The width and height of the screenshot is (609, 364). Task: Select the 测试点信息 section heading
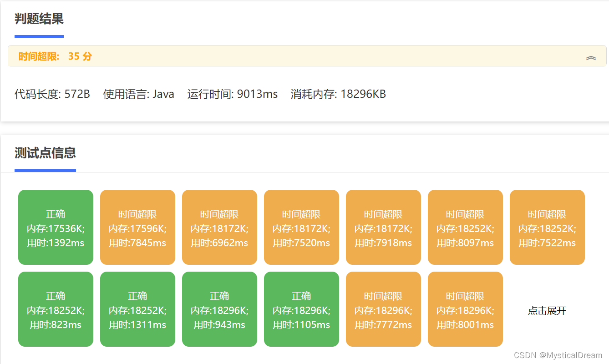[45, 153]
